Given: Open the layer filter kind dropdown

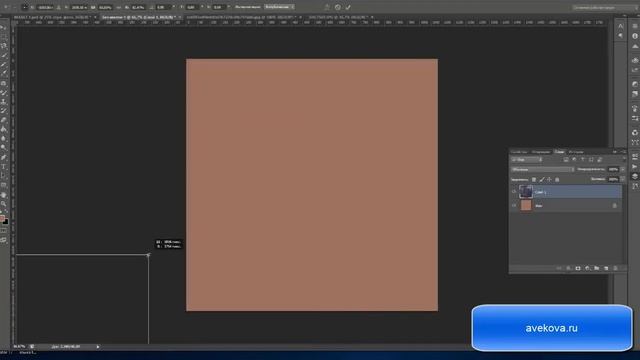Looking at the screenshot, I should 527,160.
